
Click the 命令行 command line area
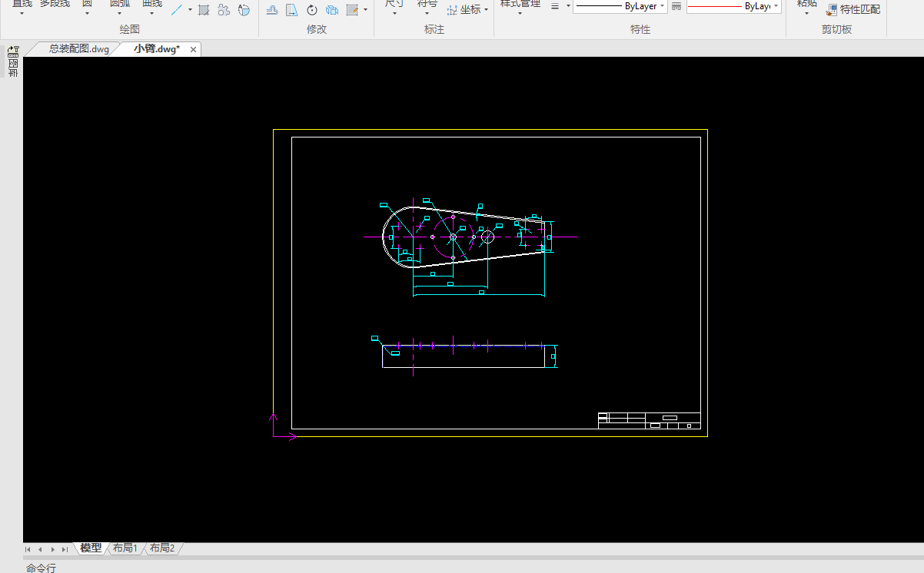pos(42,568)
